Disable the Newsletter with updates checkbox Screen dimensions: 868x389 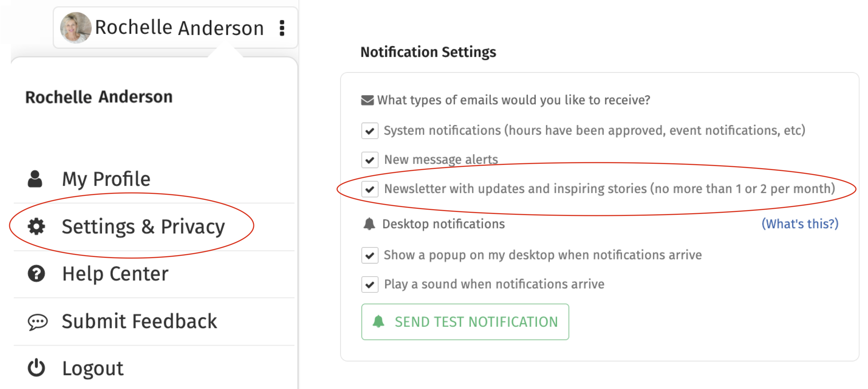pos(370,189)
